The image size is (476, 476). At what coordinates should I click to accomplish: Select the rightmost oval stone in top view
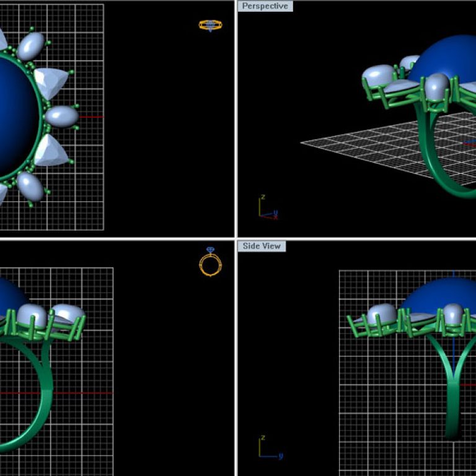point(62,116)
